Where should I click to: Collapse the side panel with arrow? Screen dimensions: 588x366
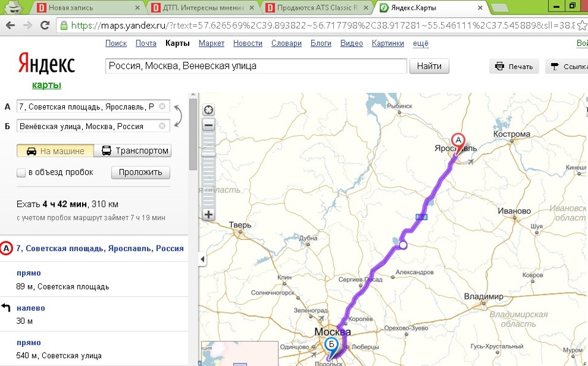click(202, 259)
